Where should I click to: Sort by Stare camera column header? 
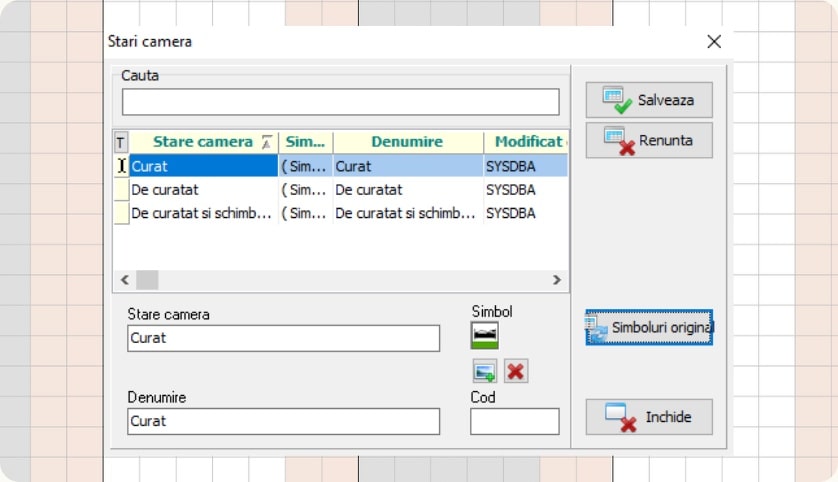[x=202, y=142]
